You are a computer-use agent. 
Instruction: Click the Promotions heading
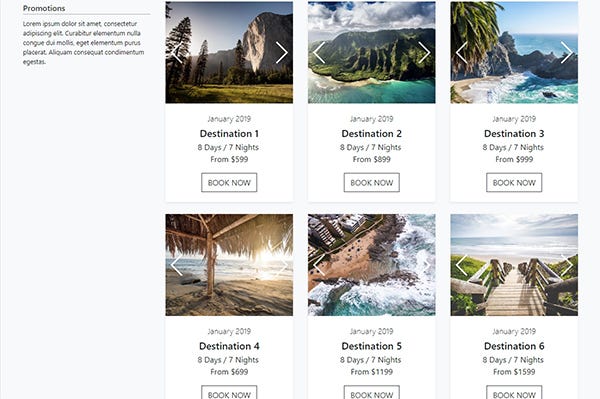pyautogui.click(x=44, y=8)
